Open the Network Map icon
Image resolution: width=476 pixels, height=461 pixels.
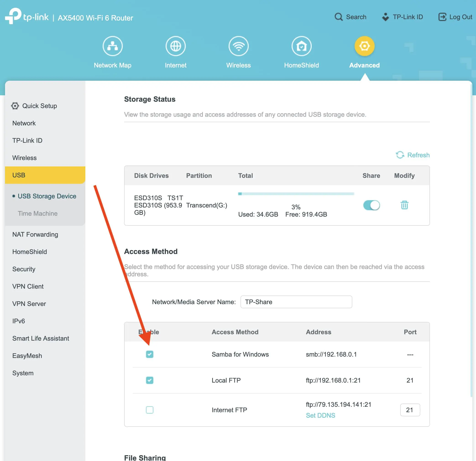pos(112,46)
